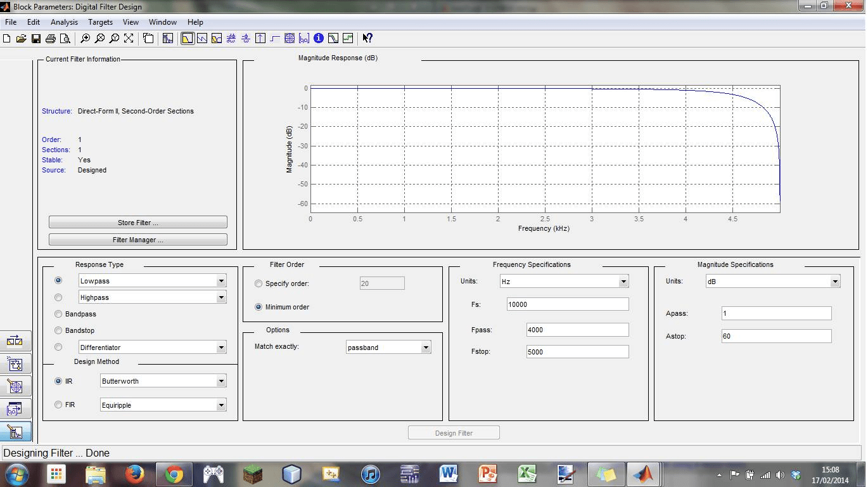The height and width of the screenshot is (487, 868).
Task: Open the Transform Filter sidebar panel
Action: [15, 341]
